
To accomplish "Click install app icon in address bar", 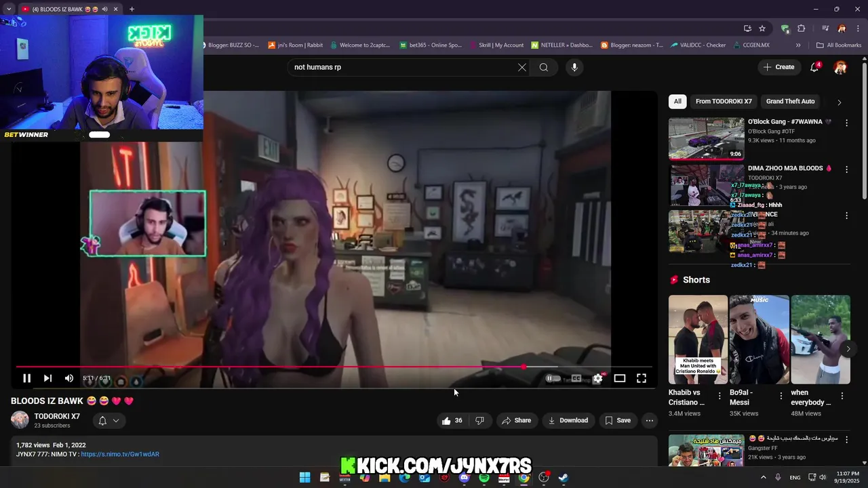I will (747, 28).
